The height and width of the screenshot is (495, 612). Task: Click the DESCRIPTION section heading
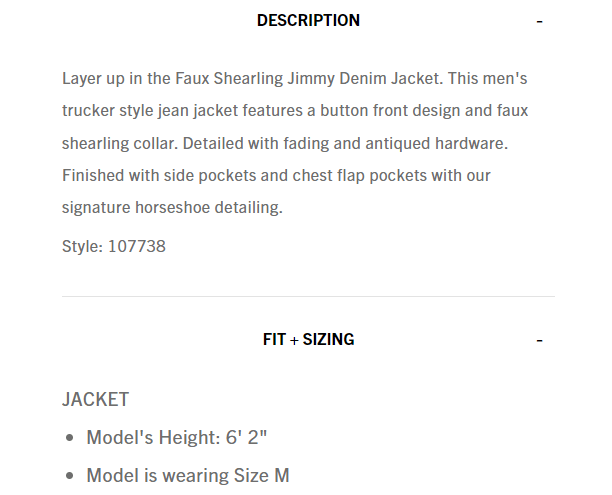[308, 20]
